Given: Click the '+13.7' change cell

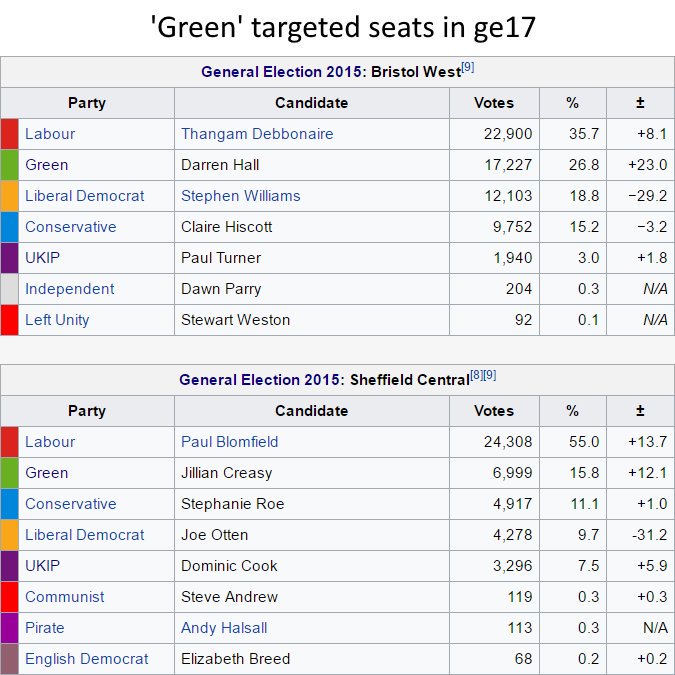Looking at the screenshot, I should [x=640, y=442].
